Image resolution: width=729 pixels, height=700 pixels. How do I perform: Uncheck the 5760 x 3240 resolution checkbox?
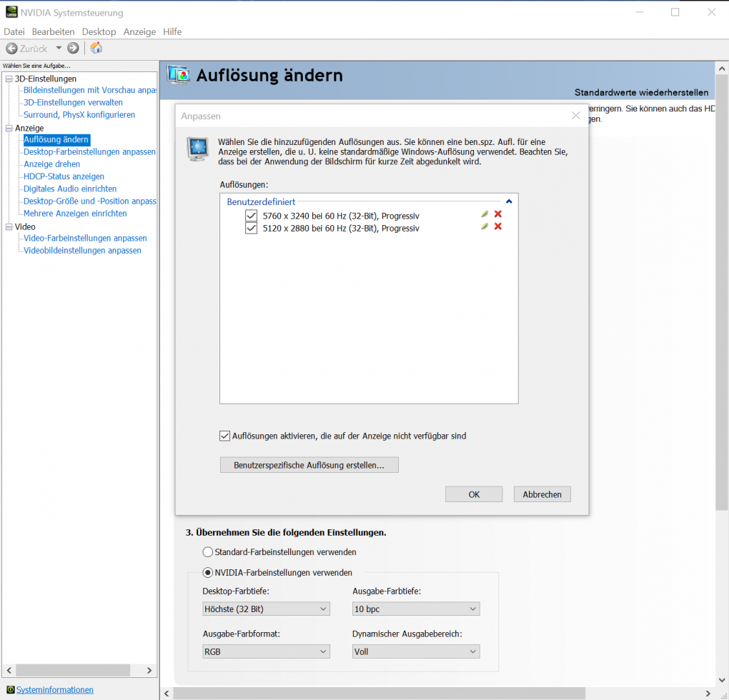tap(251, 216)
